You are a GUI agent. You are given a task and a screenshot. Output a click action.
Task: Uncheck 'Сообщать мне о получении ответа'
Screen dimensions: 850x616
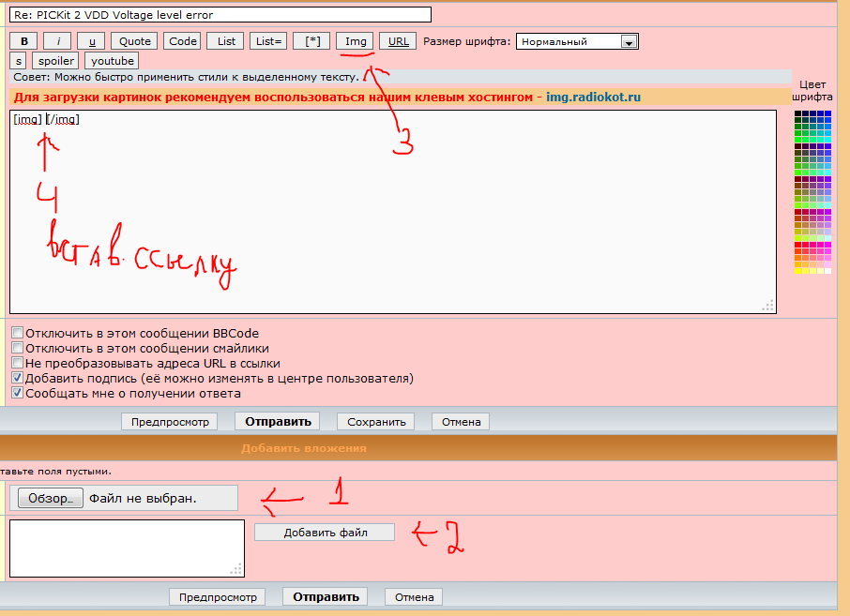pos(18,393)
